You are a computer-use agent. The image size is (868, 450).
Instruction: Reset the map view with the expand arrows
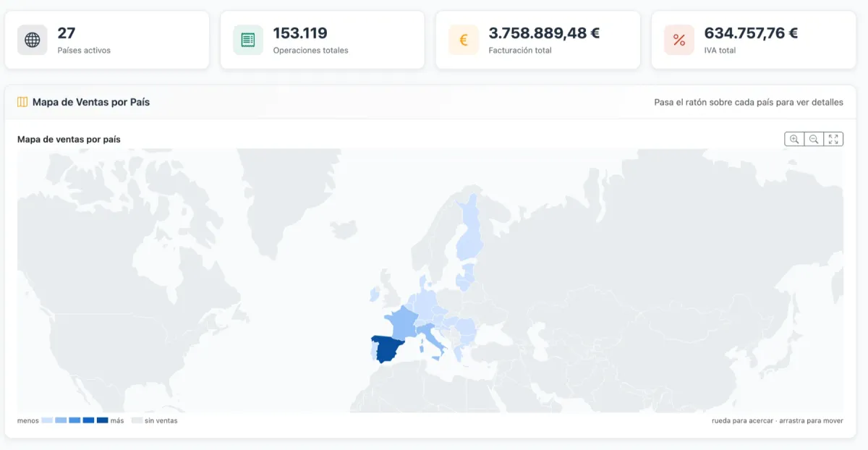click(x=833, y=139)
